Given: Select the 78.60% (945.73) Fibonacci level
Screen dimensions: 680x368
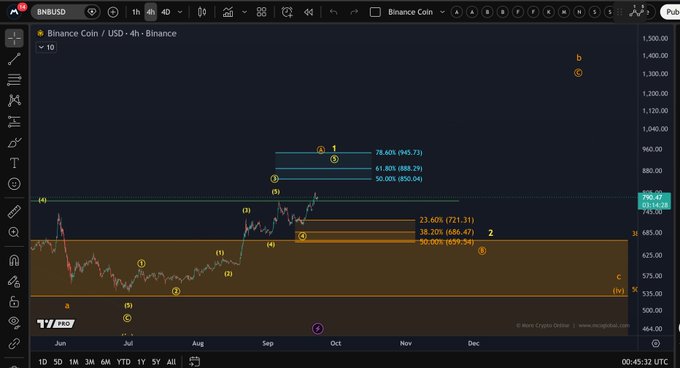Looking at the screenshot, I should (399, 153).
